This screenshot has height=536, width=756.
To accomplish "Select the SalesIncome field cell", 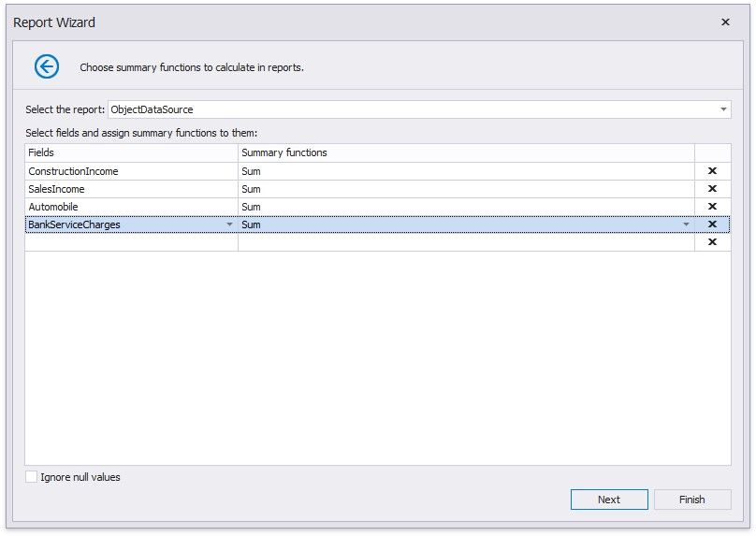I will pyautogui.click(x=131, y=189).
